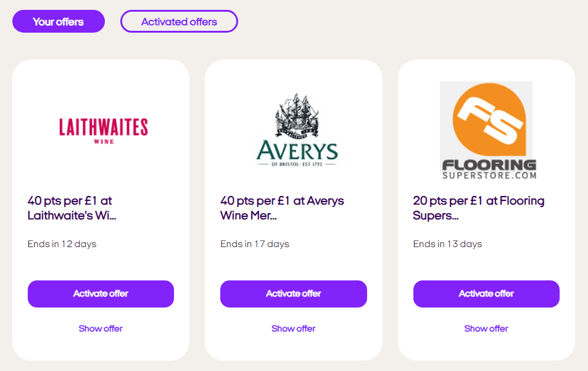Click the Ends in 12 days text

click(x=62, y=244)
